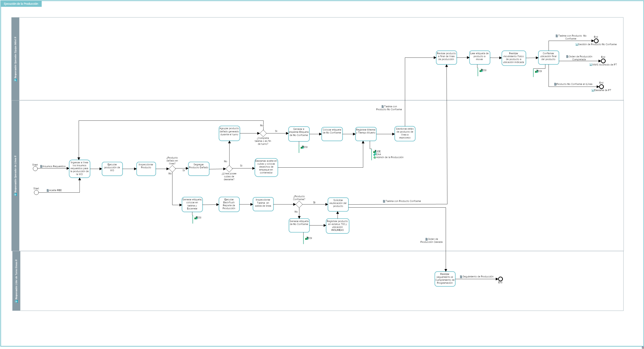Click '¿Producto dañado en línea?' gateway diamond

172,169
